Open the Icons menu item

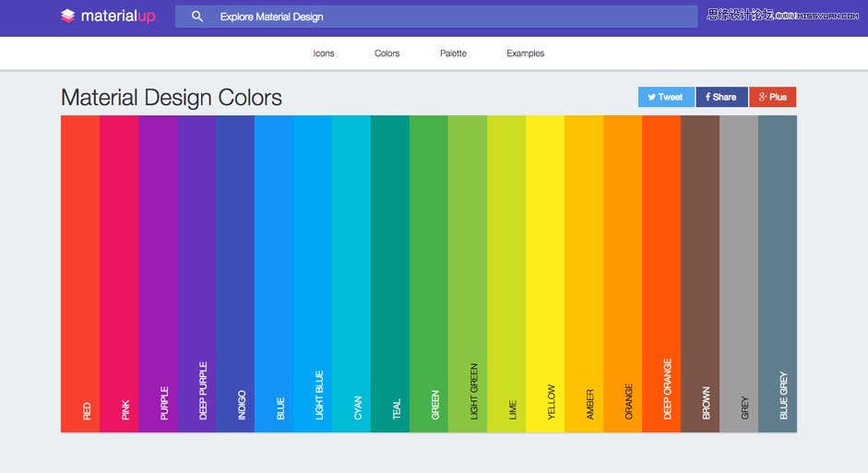pos(323,53)
